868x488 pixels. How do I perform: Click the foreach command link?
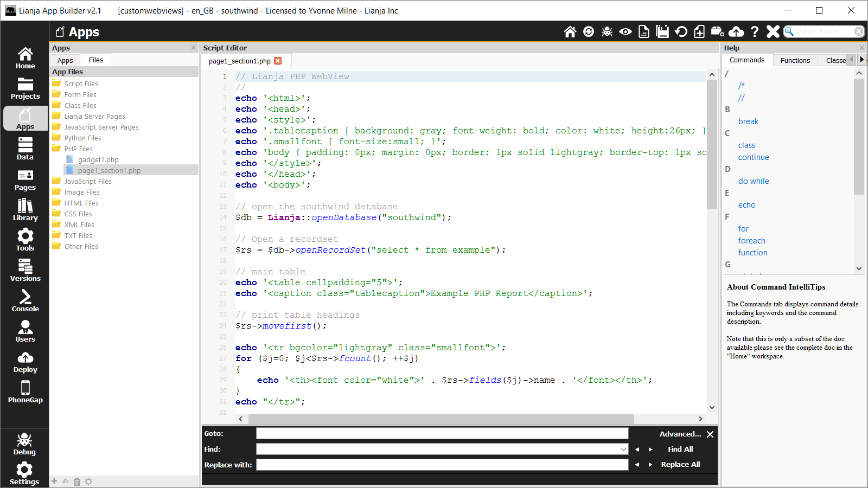tap(751, 241)
